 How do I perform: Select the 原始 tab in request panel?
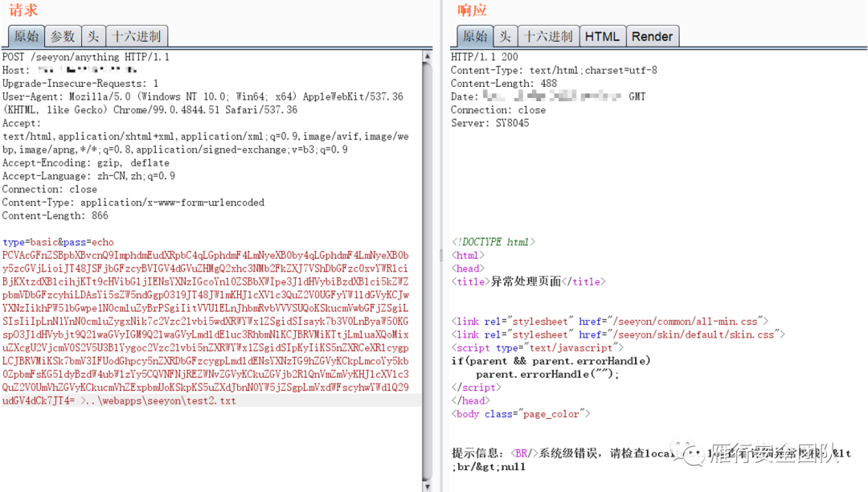[26, 36]
